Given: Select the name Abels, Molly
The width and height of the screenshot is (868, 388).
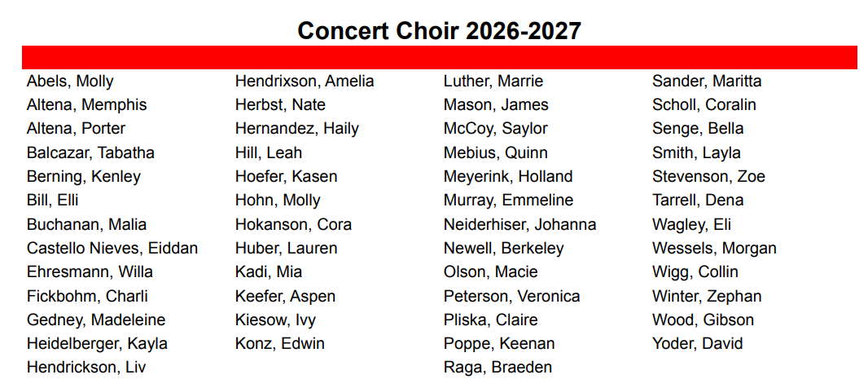Looking at the screenshot, I should (x=70, y=81).
